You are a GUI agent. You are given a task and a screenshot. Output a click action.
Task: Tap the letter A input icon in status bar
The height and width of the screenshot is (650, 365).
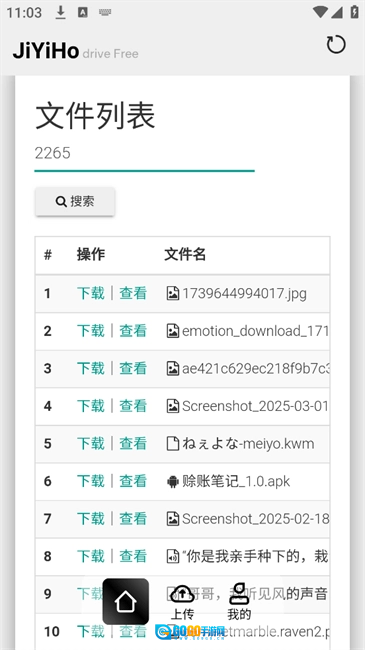pyautogui.click(x=83, y=12)
